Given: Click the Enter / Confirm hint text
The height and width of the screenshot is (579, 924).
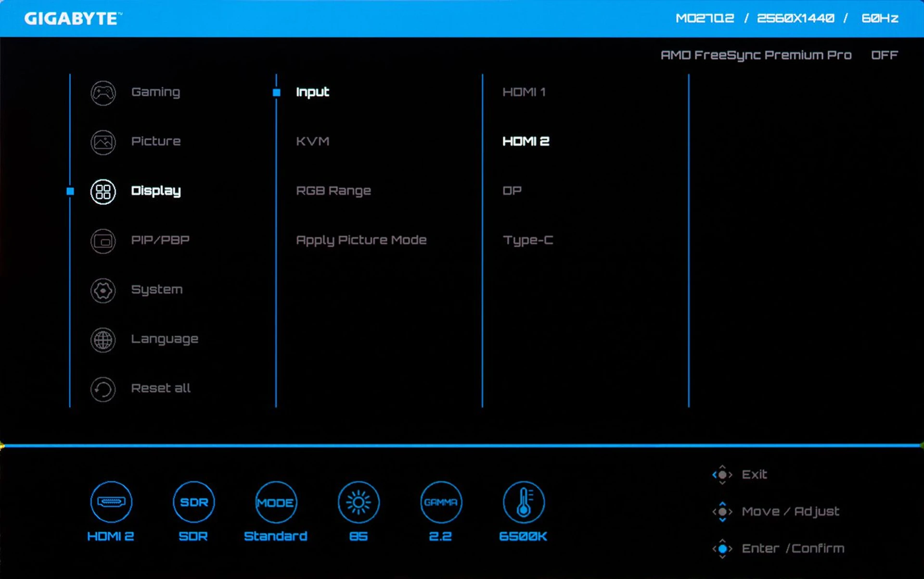Looking at the screenshot, I should point(793,549).
